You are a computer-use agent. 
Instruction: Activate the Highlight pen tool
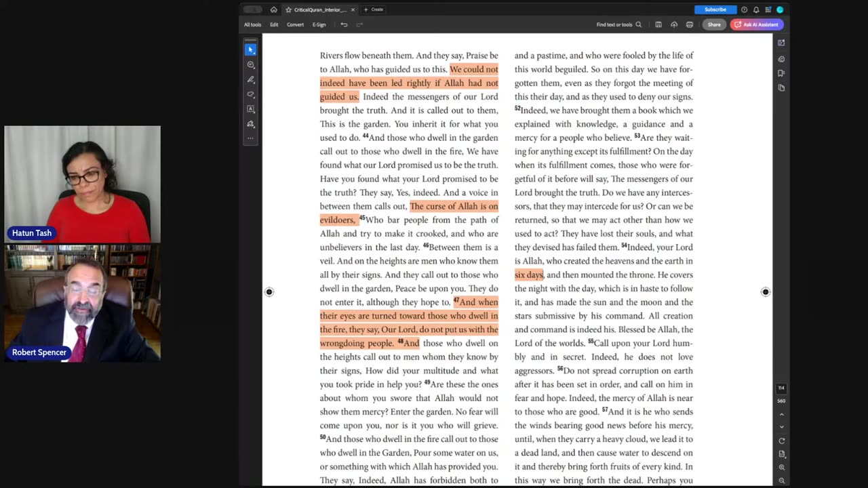251,80
